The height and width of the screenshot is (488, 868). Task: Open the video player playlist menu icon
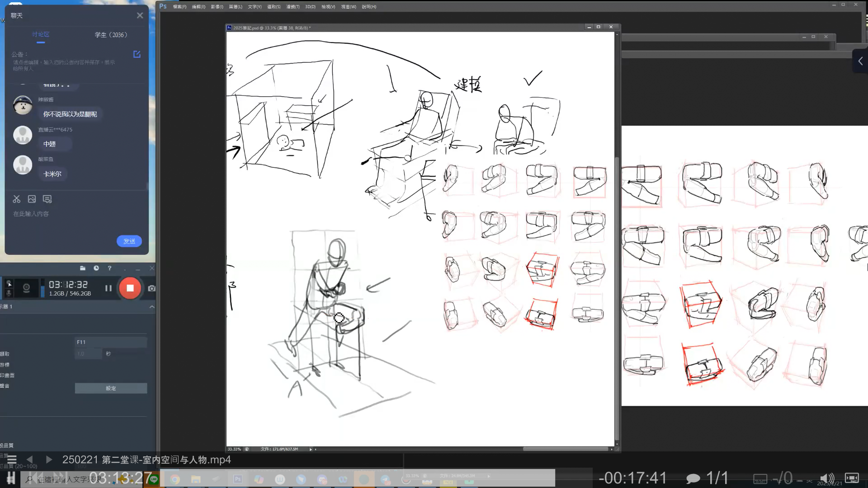click(12, 460)
